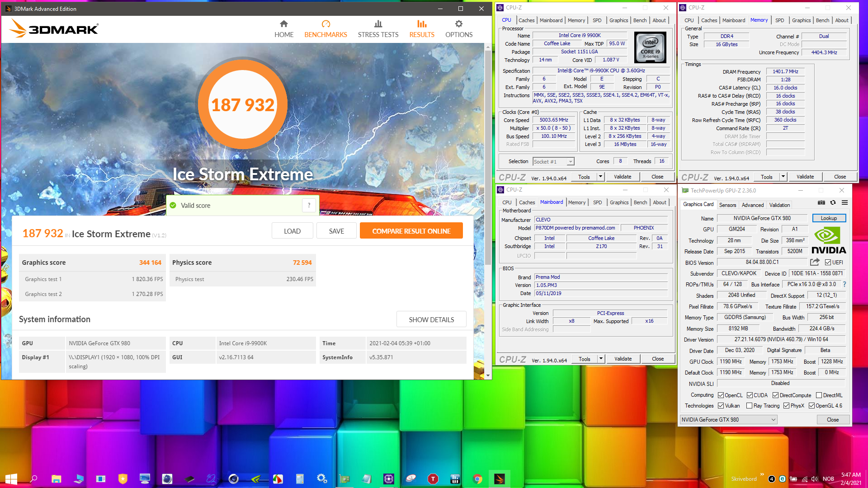Screen dimensions: 868x488
Task: Open the 3DMark HOME section
Action: [x=284, y=29]
